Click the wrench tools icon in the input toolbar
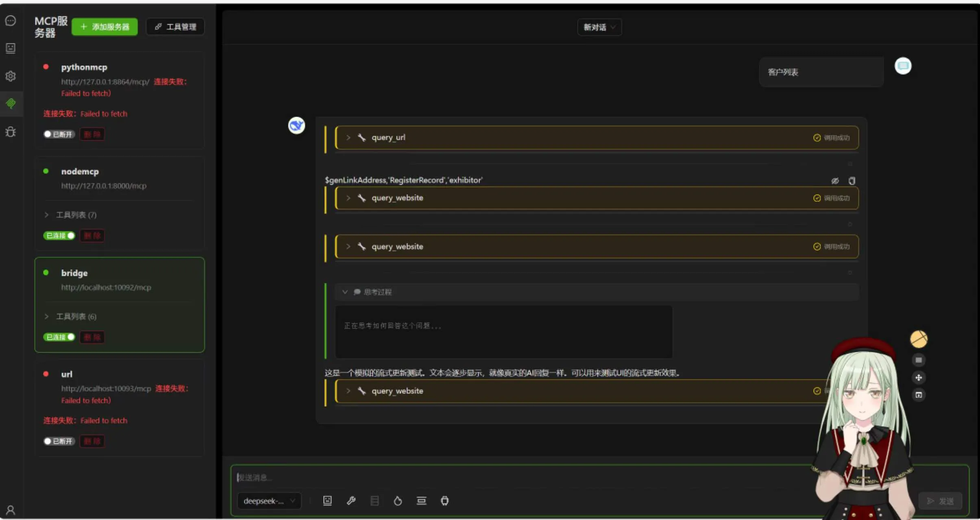This screenshot has width=980, height=520. 351,501
